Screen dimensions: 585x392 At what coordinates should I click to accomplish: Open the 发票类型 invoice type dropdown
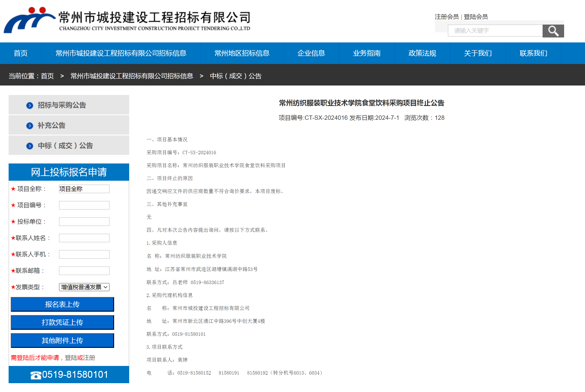point(84,287)
